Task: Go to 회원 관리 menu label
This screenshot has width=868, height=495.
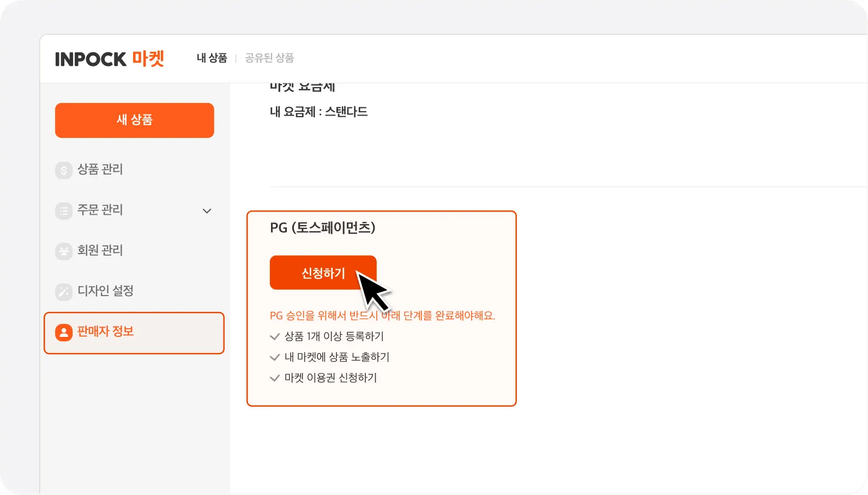Action: click(x=100, y=250)
